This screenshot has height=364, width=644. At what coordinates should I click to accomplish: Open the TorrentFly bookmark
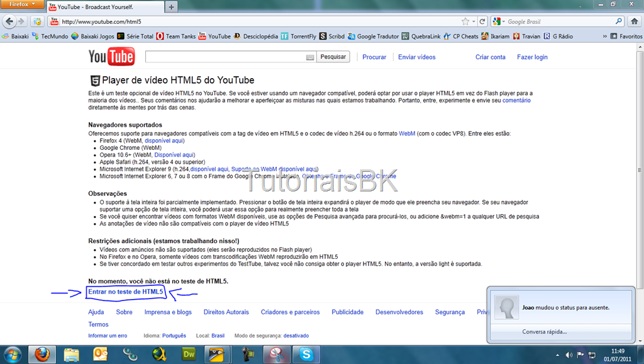tap(299, 36)
